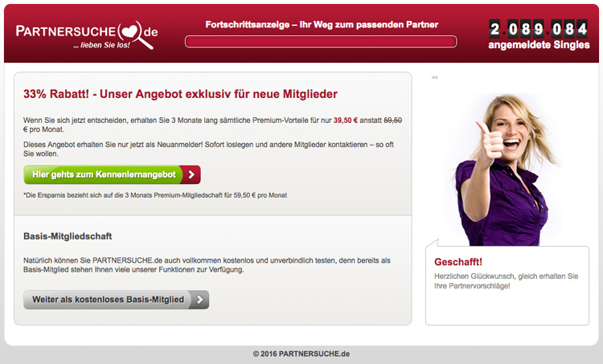The height and width of the screenshot is (364, 603).
Task: Click the 33% Rabatt headline
Action: coord(180,94)
